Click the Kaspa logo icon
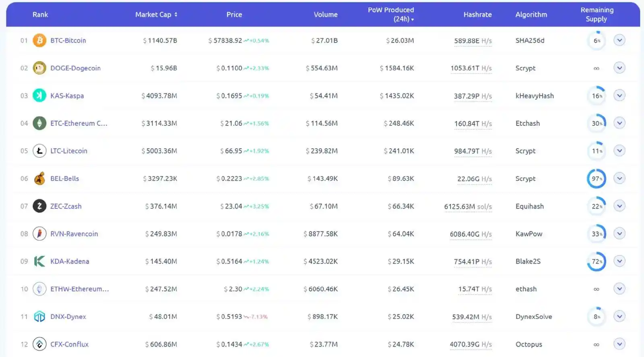 (x=39, y=95)
